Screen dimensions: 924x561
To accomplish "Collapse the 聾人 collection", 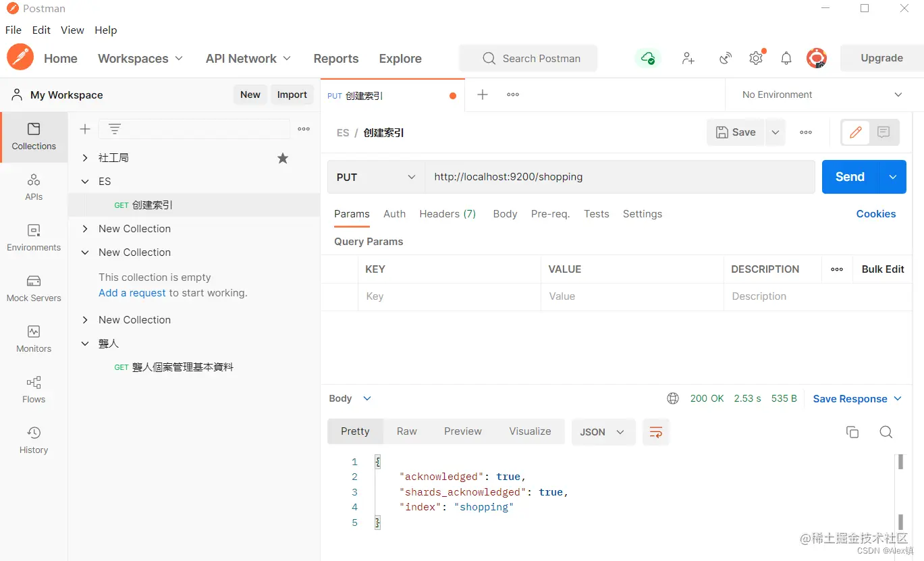I will (x=85, y=344).
